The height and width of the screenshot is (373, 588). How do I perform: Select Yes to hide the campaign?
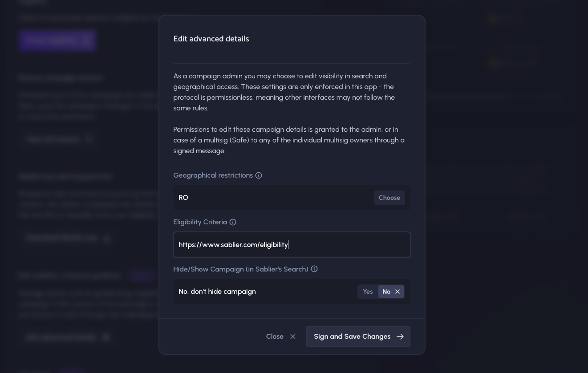(368, 292)
